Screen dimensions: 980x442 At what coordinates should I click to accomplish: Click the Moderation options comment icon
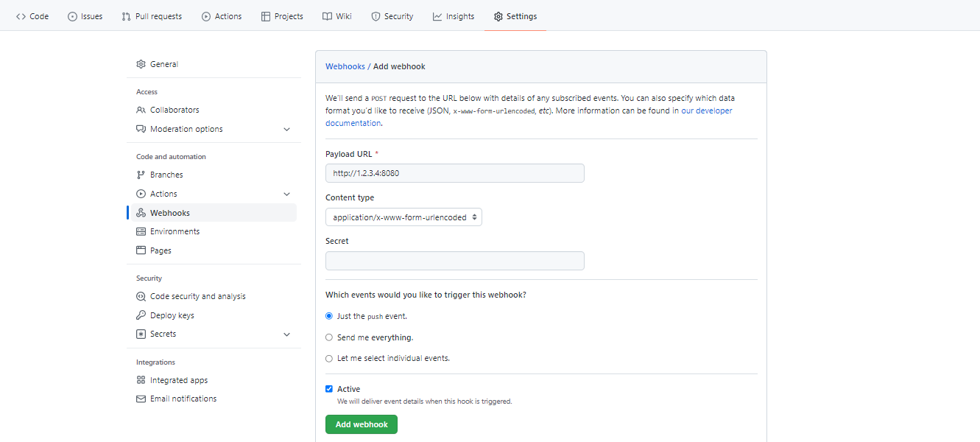141,129
